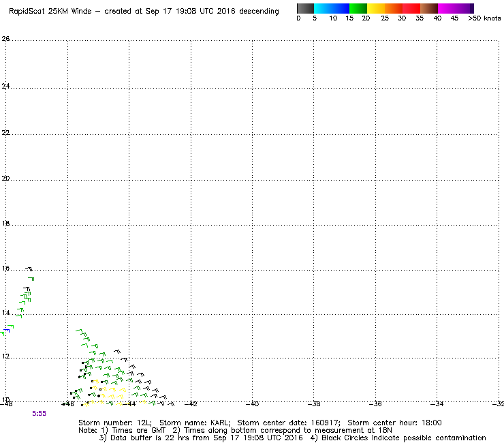
Task: Click 'Storm number: 12L;' text
Action: (x=114, y=423)
